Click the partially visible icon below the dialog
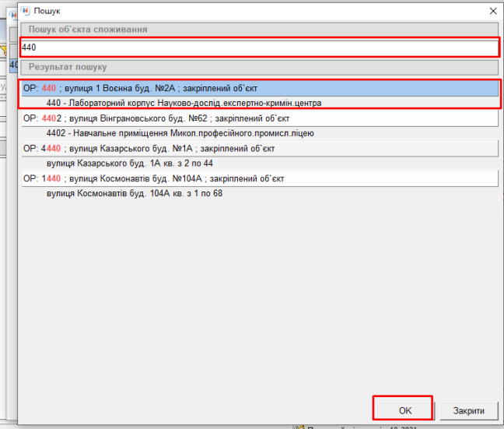This screenshot has height=429, width=504. [x=299, y=427]
